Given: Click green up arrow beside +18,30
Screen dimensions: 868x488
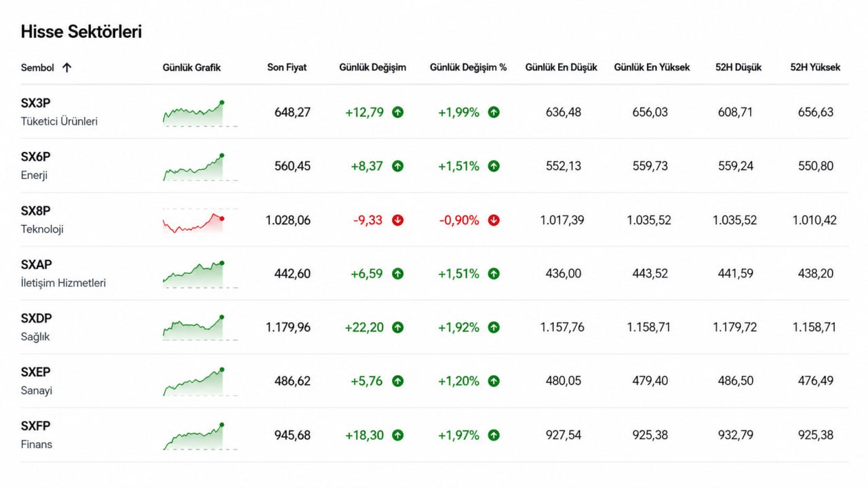Looking at the screenshot, I should coord(398,435).
